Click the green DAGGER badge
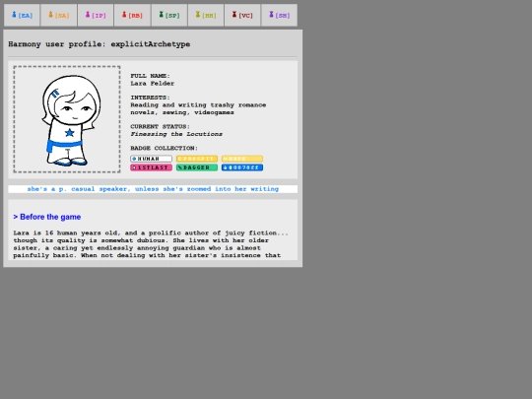The height and width of the screenshot is (399, 532). click(x=197, y=167)
